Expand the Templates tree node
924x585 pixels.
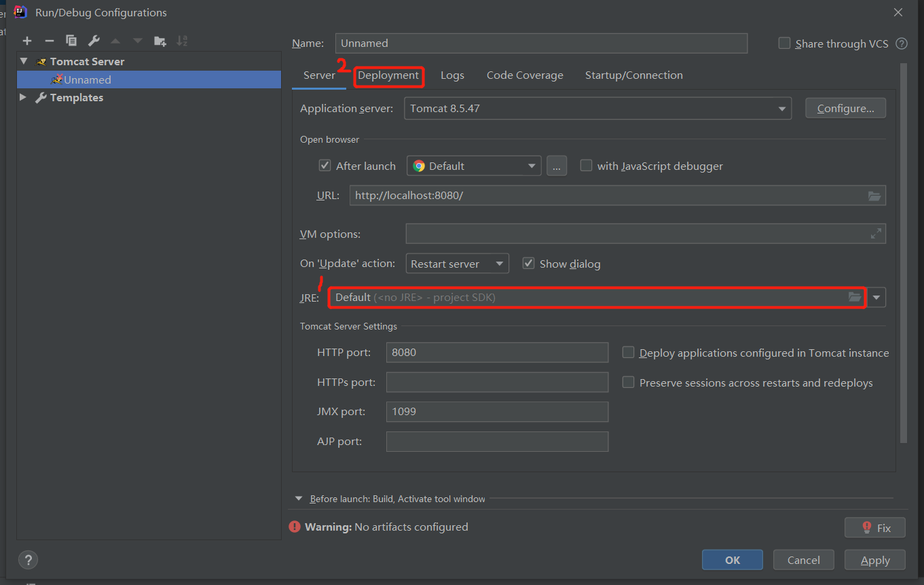pos(23,98)
